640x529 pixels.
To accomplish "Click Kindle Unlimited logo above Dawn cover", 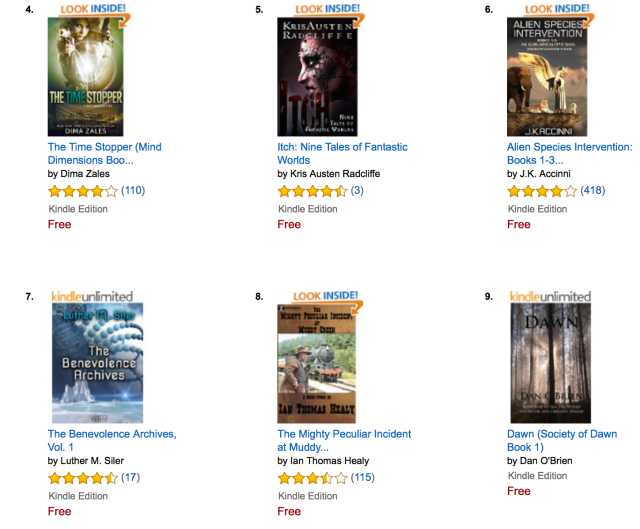I will [x=551, y=296].
